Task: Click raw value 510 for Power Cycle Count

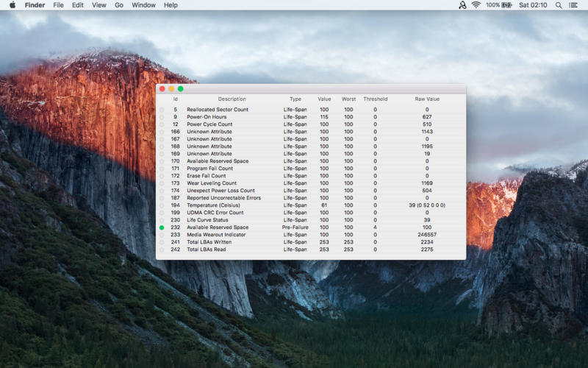Action: [427, 124]
